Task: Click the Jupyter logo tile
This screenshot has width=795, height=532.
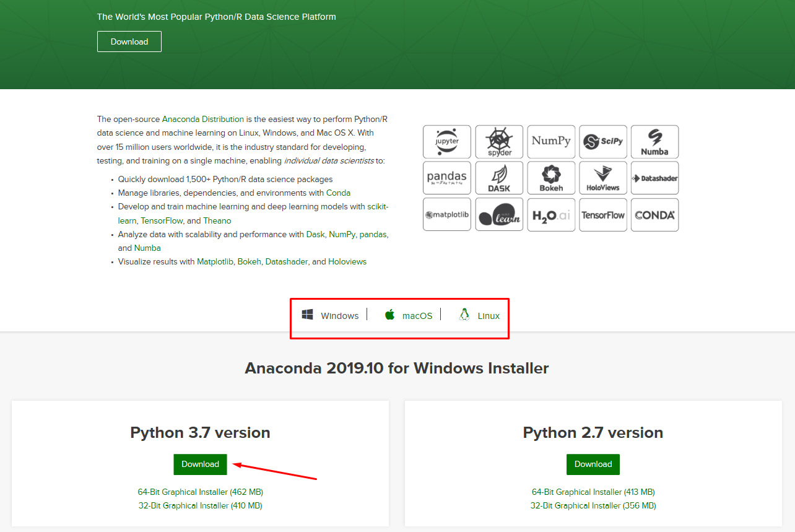Action: pyautogui.click(x=447, y=142)
